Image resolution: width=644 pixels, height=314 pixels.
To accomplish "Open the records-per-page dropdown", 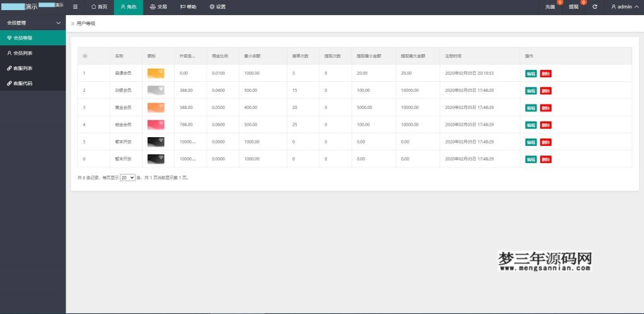I will (128, 178).
